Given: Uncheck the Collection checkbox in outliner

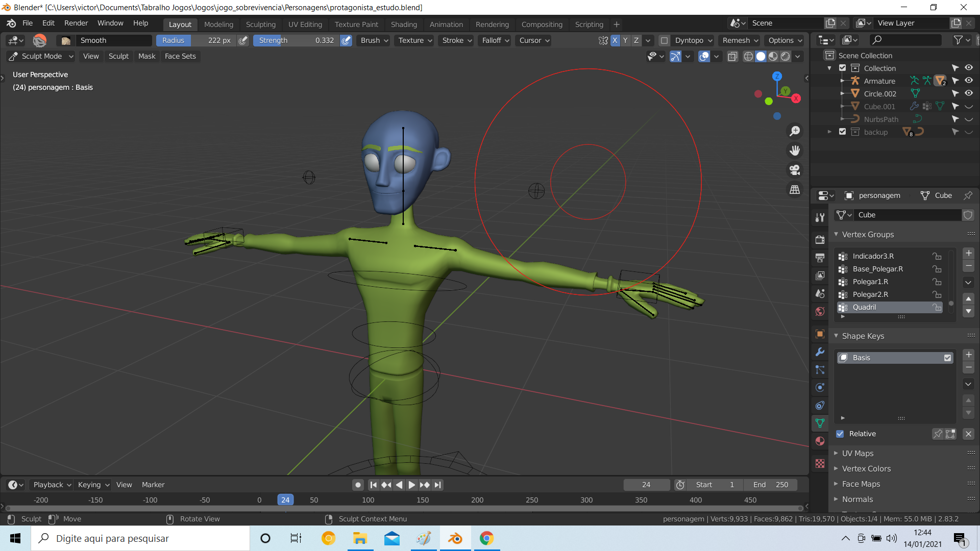Looking at the screenshot, I should pyautogui.click(x=843, y=68).
